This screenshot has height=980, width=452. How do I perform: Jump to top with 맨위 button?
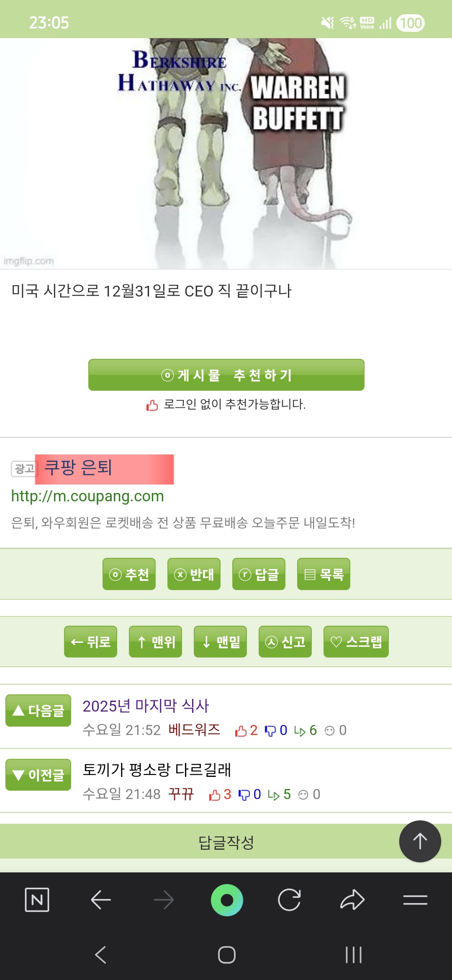155,642
